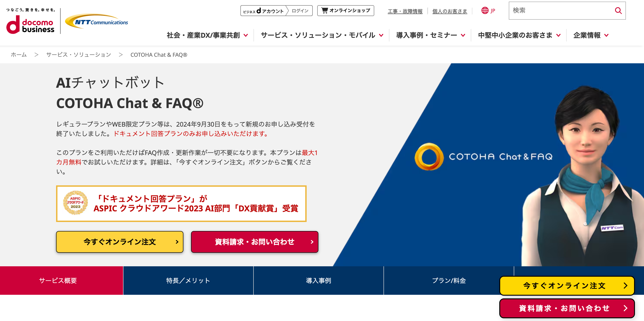644x321 pixels.
Task: Click the docomo business logo
Action: click(x=30, y=21)
